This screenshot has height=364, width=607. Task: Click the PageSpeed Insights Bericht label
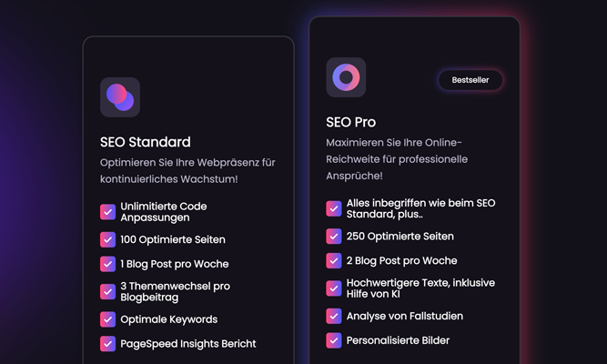(188, 344)
